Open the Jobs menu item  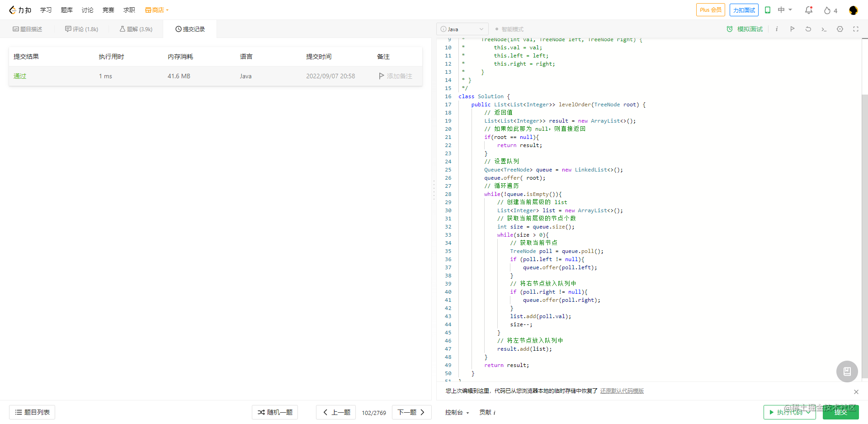129,10
